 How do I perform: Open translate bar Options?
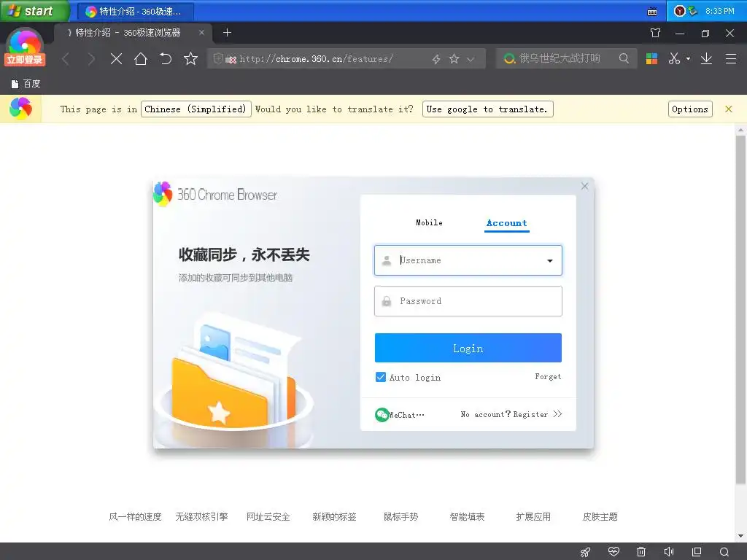point(690,109)
